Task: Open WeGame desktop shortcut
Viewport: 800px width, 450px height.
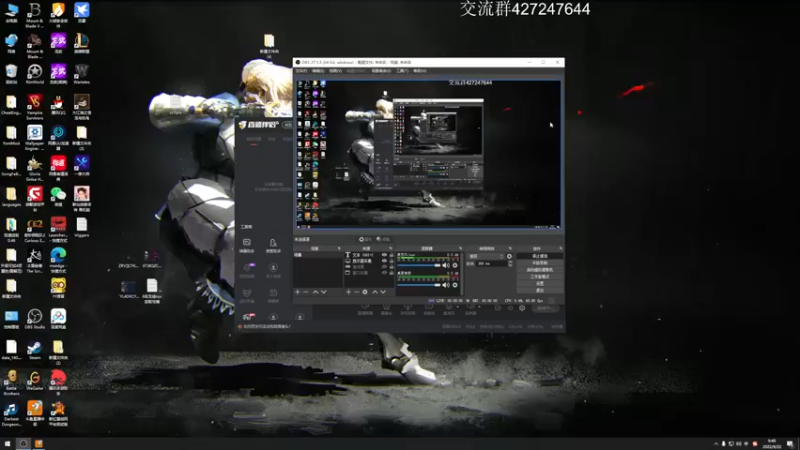Action: tap(35, 381)
